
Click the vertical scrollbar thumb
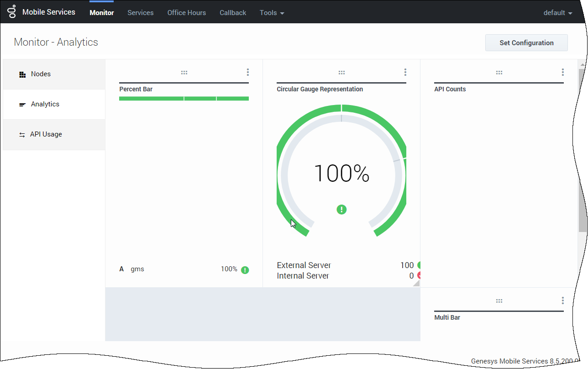click(x=583, y=151)
